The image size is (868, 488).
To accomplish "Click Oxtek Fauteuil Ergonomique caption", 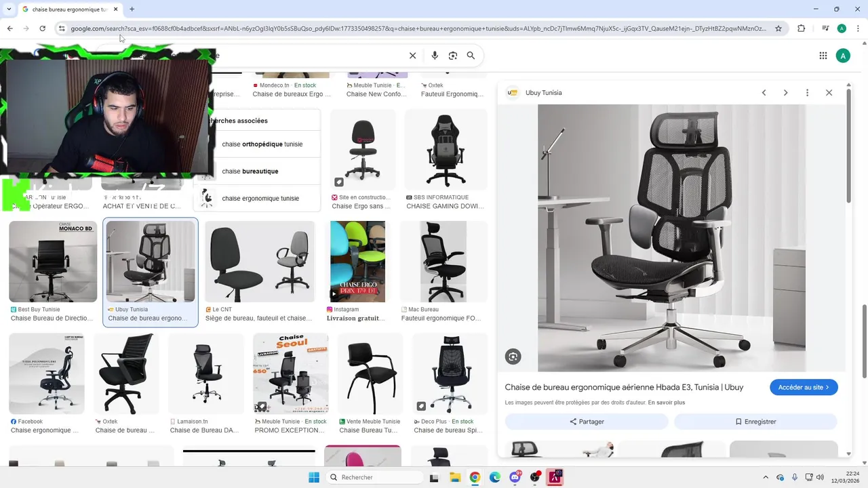I will click(x=452, y=94).
